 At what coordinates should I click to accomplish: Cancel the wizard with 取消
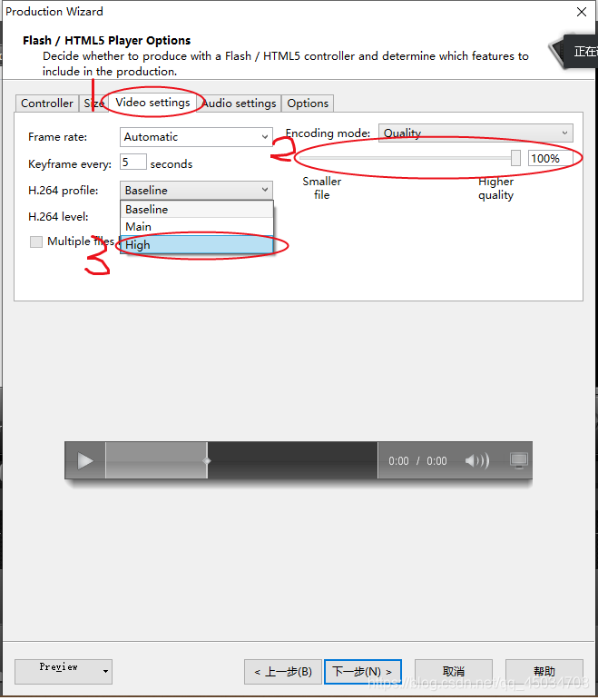coord(454,672)
